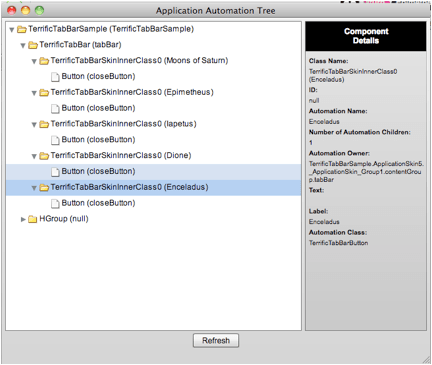Select Button (closeButton) under Moons of Saturn
This screenshot has width=432, height=365.
coord(153,76)
